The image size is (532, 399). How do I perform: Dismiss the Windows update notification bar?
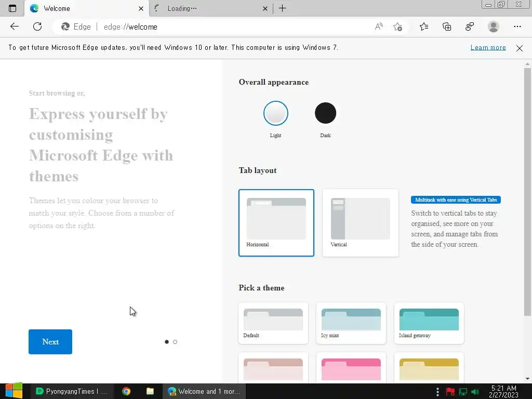pos(519,48)
